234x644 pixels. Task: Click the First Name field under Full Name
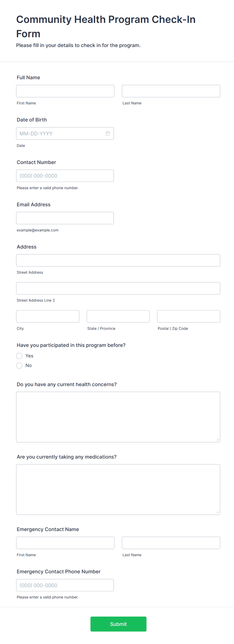coord(65,91)
